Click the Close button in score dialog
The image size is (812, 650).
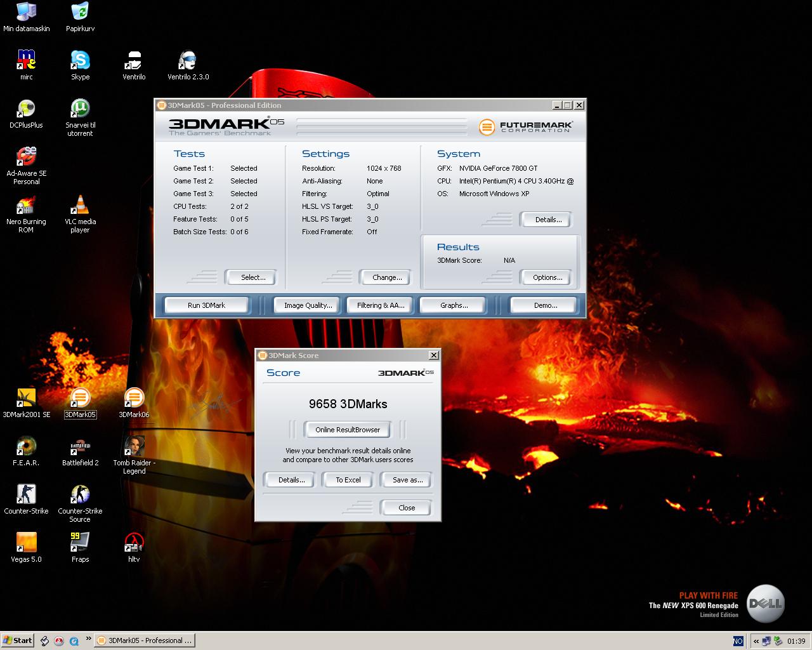[407, 508]
